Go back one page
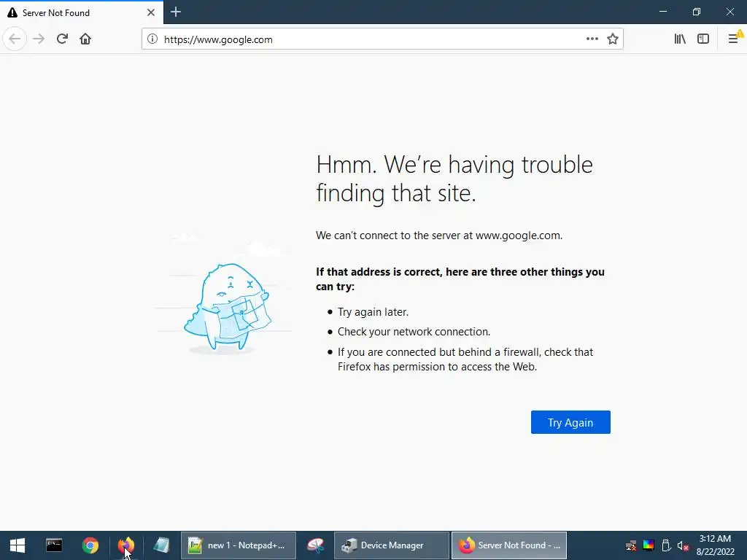Screen dimensions: 747x560 (15, 39)
